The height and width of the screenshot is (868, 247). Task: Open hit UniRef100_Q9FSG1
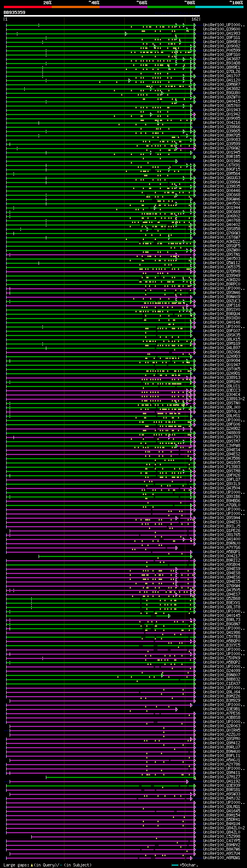222,38
